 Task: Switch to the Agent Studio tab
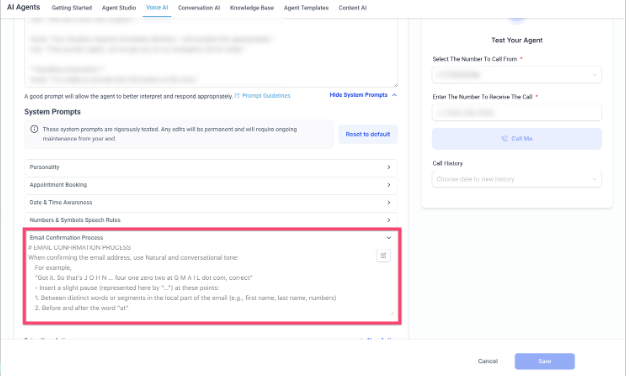(119, 8)
